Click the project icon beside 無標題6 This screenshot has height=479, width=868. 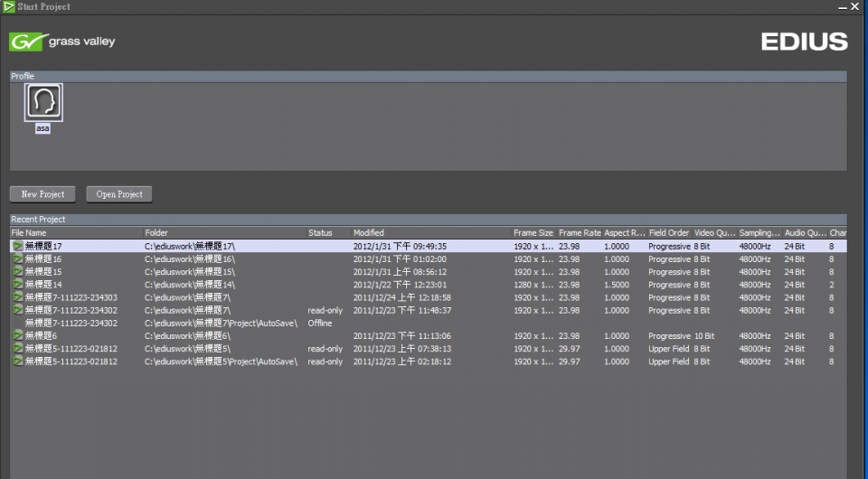pos(18,336)
